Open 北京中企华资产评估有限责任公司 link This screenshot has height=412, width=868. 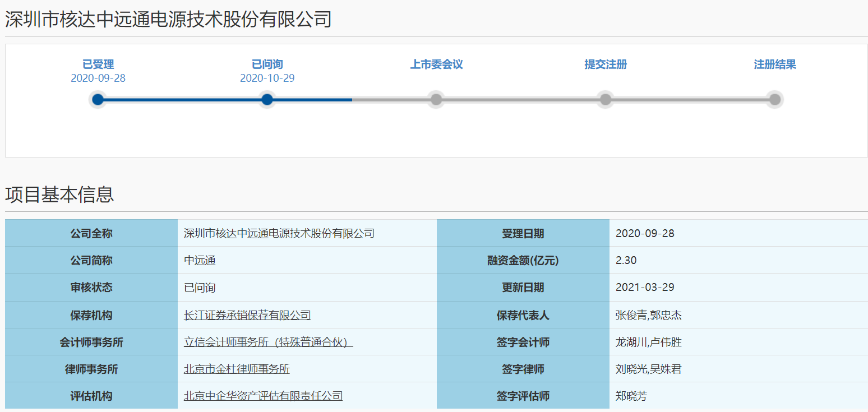tap(263, 396)
